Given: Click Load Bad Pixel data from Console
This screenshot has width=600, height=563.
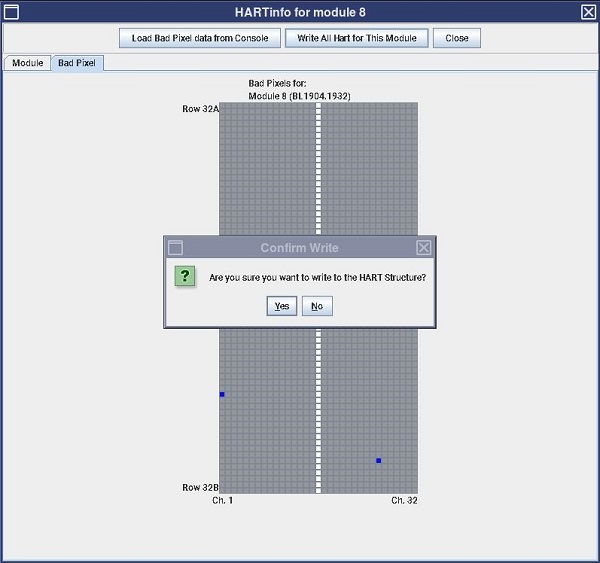Looking at the screenshot, I should [199, 38].
